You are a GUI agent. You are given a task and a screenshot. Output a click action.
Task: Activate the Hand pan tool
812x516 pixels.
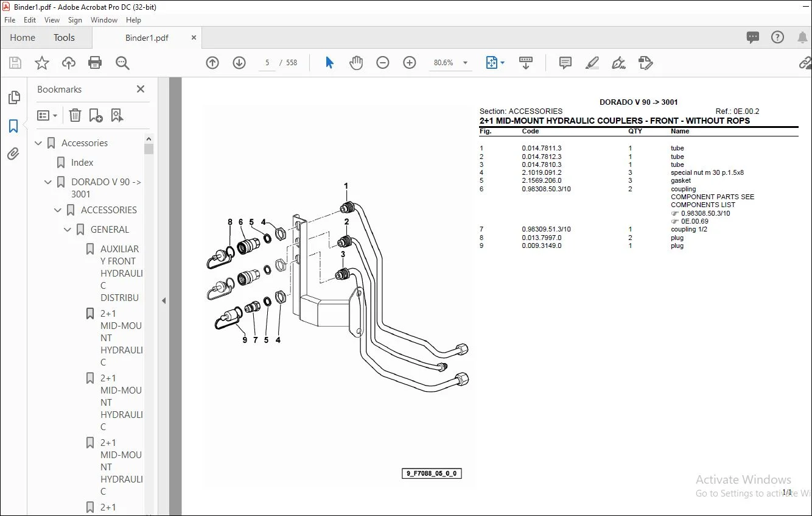click(356, 63)
